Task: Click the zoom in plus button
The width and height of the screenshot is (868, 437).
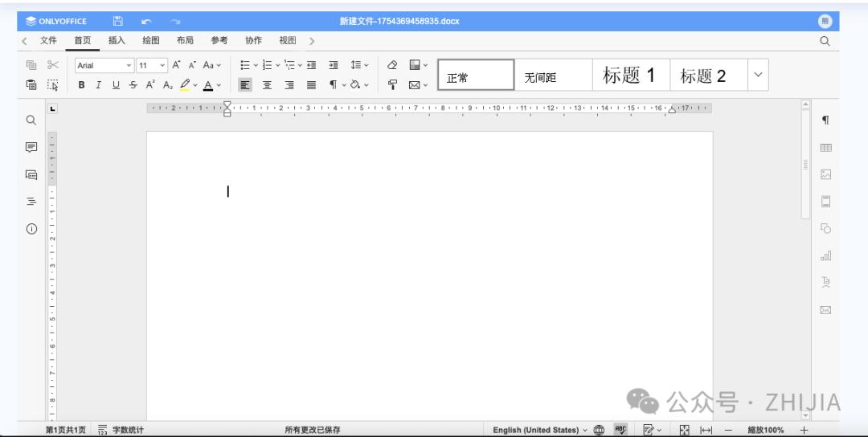Action: coord(804,430)
